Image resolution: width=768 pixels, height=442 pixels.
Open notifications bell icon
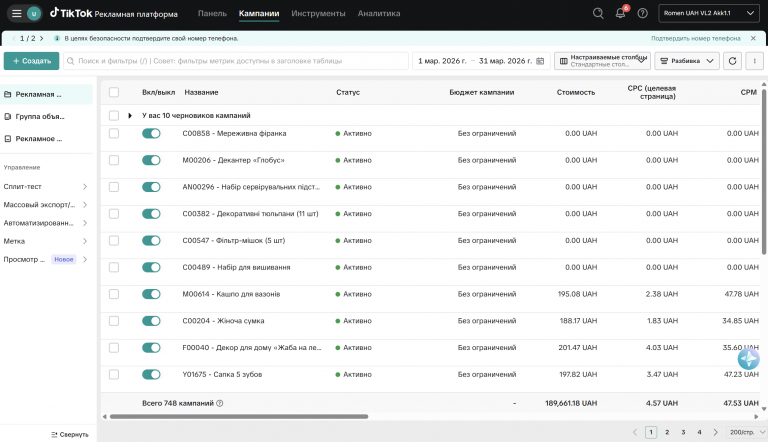click(621, 13)
